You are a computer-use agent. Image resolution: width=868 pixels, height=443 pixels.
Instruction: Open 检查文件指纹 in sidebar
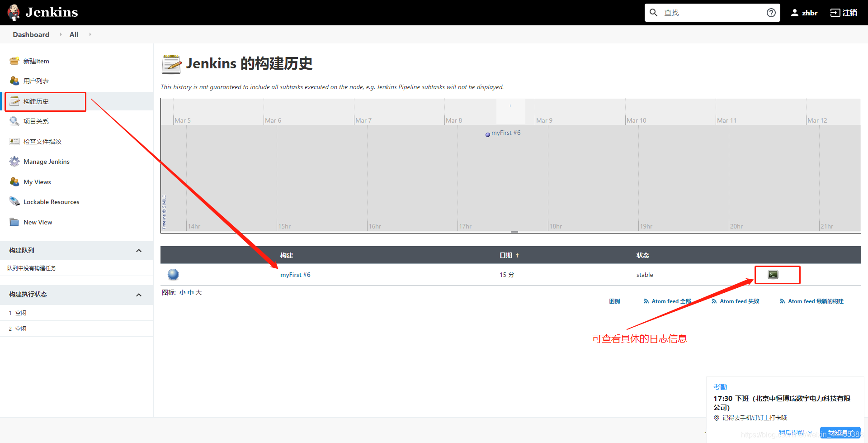tap(42, 142)
